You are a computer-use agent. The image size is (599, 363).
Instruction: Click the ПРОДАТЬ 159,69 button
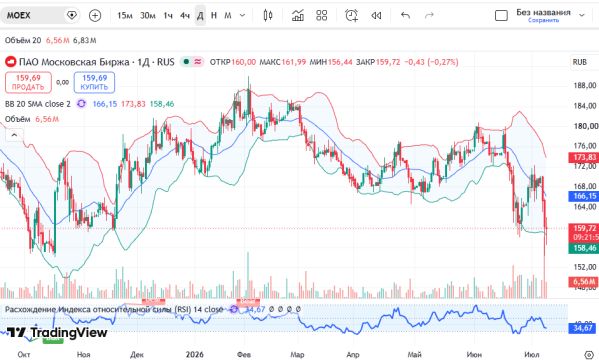pos(28,83)
